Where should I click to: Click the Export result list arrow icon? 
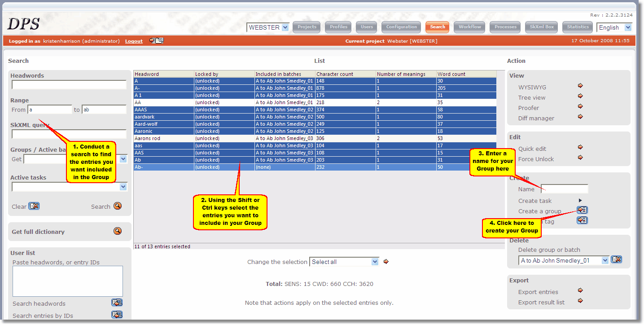point(580,301)
